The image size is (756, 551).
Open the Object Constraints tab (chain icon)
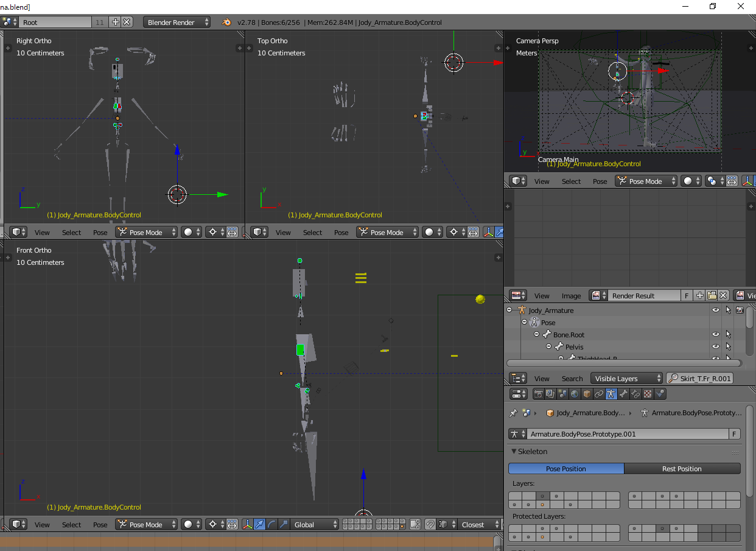(600, 394)
